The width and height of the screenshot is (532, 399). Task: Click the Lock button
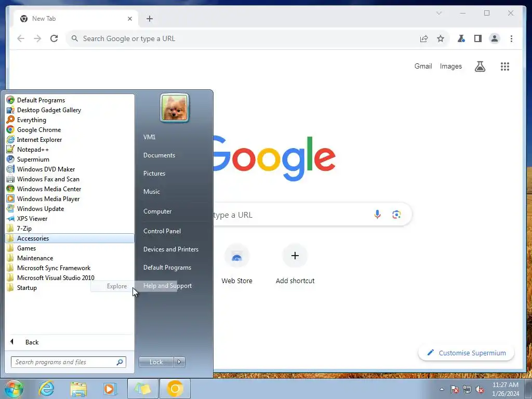[x=156, y=362]
